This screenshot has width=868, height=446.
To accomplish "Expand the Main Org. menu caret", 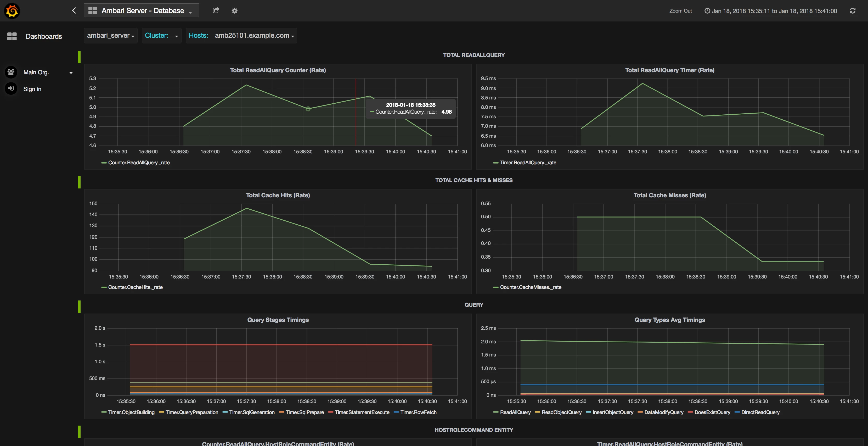I will pyautogui.click(x=71, y=73).
